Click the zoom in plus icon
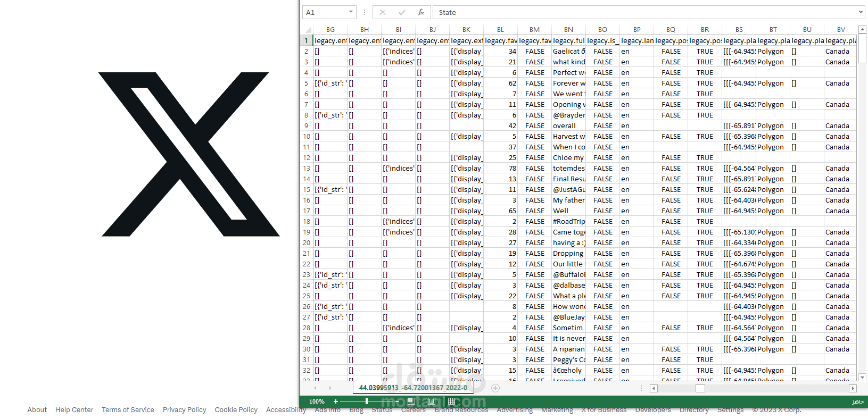The height and width of the screenshot is (419, 868). pyautogui.click(x=336, y=401)
